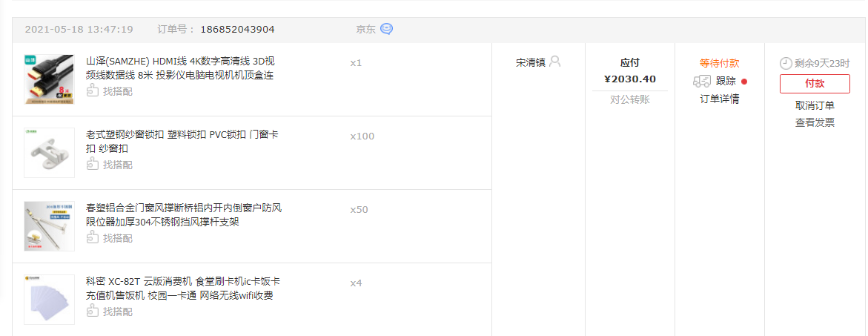The width and height of the screenshot is (868, 336).
Task: Click the delivery truck tracking icon
Action: pyautogui.click(x=702, y=82)
